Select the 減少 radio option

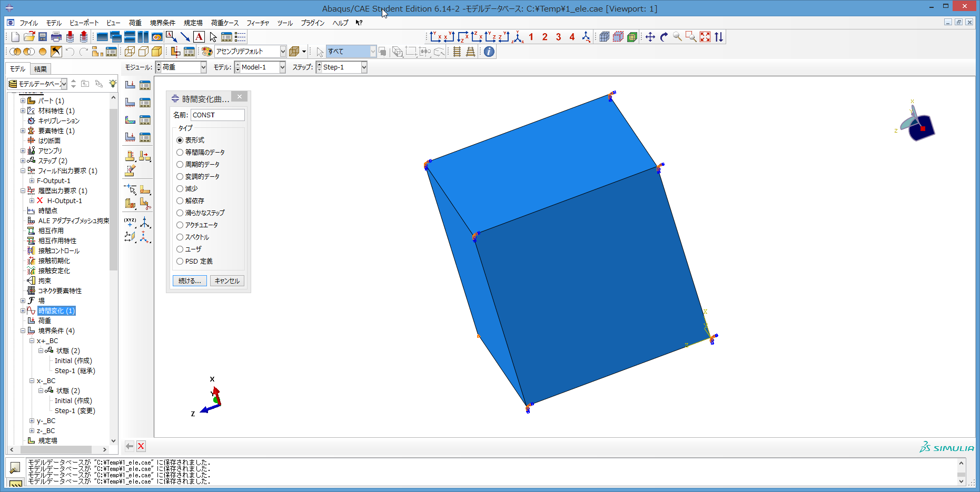click(180, 188)
